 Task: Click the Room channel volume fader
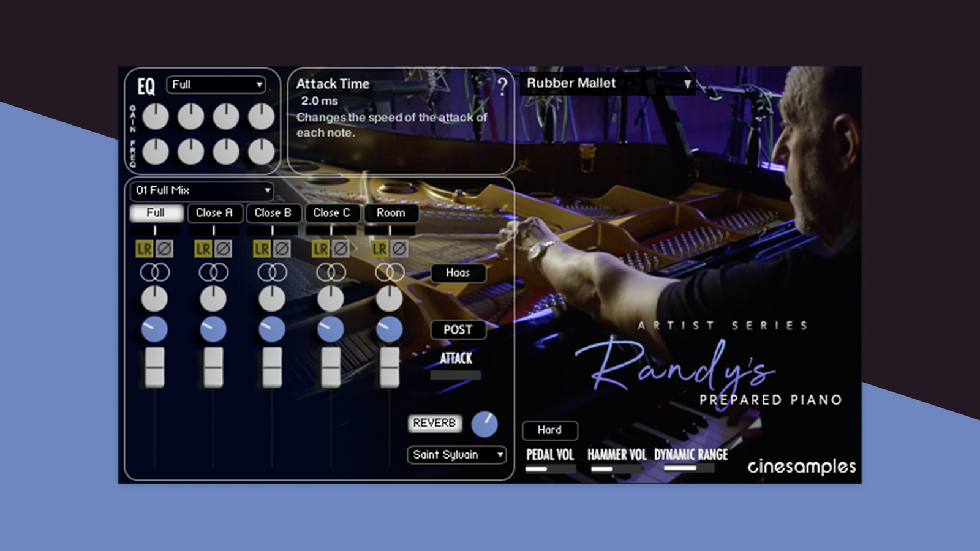[390, 367]
